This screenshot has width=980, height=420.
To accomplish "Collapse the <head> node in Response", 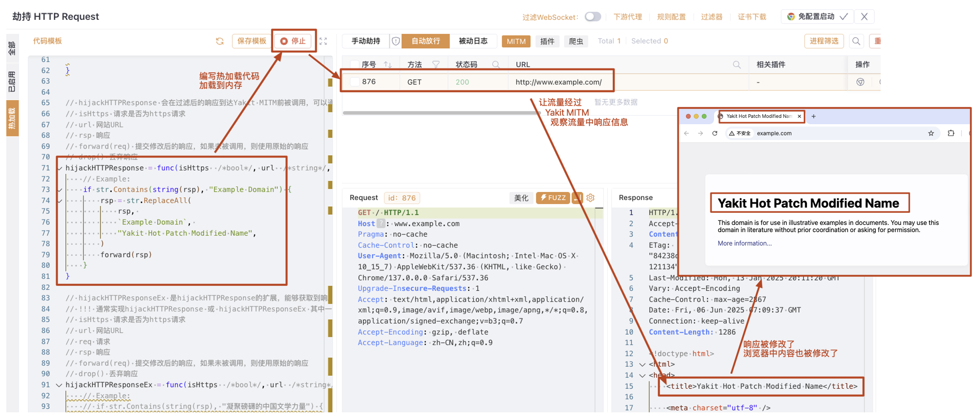I will tap(642, 375).
